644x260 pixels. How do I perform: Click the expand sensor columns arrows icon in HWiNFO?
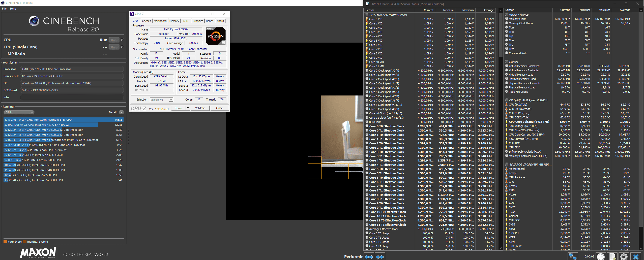point(369,257)
